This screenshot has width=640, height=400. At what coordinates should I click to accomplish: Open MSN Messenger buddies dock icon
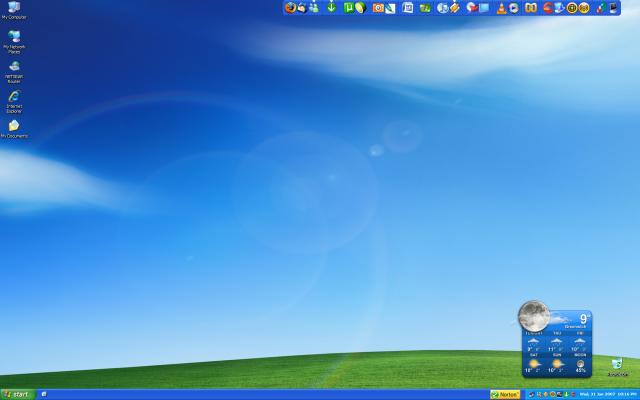tap(314, 8)
